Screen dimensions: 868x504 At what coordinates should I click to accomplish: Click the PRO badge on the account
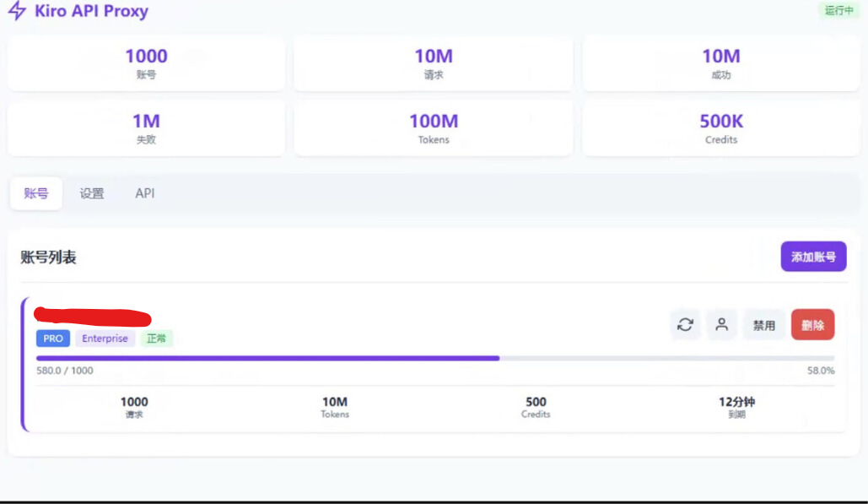53,339
